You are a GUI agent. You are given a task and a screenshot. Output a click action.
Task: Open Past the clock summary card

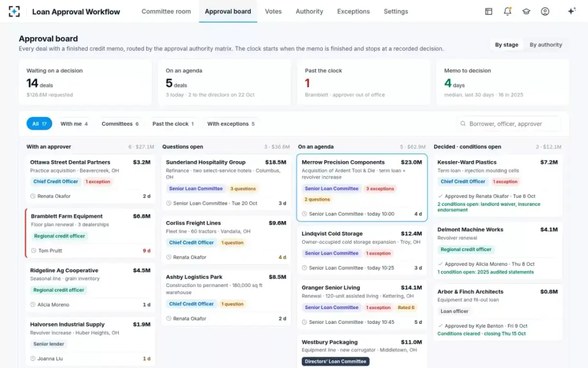364,82
